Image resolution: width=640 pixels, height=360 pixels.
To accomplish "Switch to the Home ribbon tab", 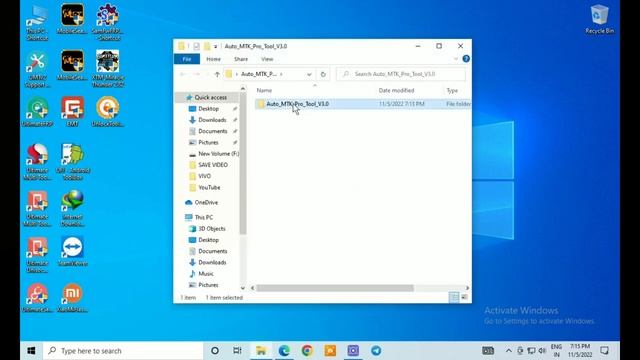I will (x=213, y=59).
